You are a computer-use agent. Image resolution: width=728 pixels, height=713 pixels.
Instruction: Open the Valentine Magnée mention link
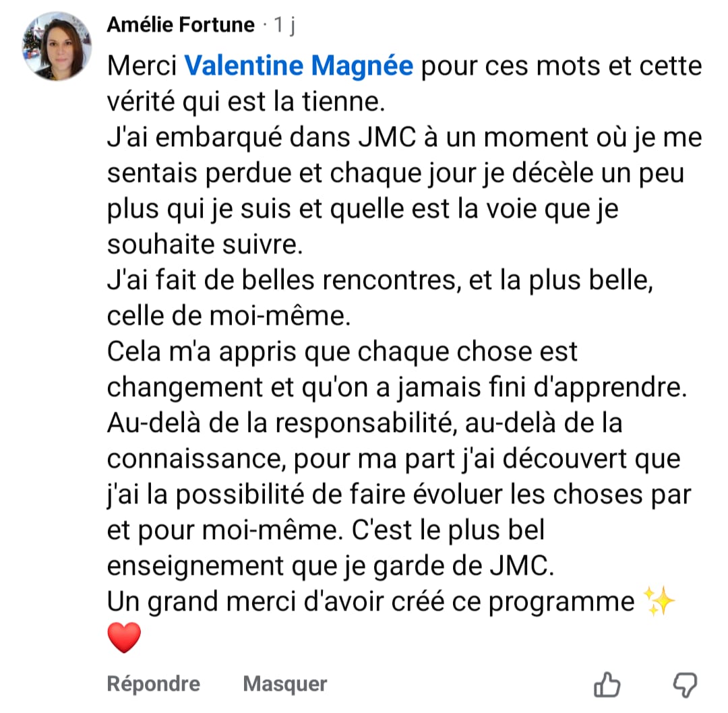coord(299,67)
